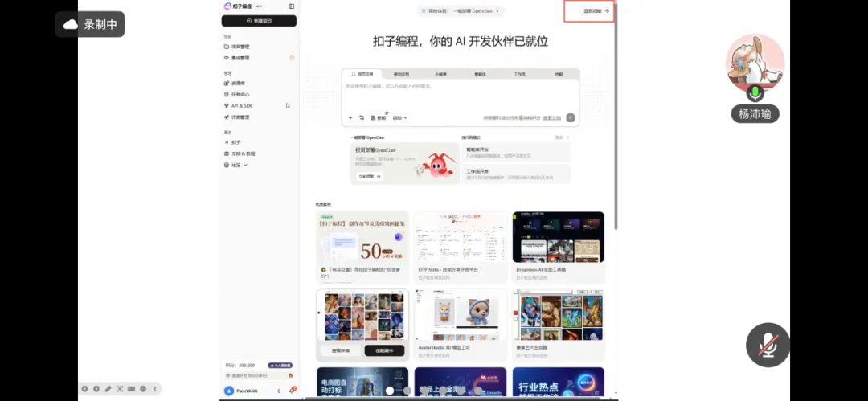Click the invite friends row with flame icon
The width and height of the screenshot is (868, 401).
(x=259, y=375)
